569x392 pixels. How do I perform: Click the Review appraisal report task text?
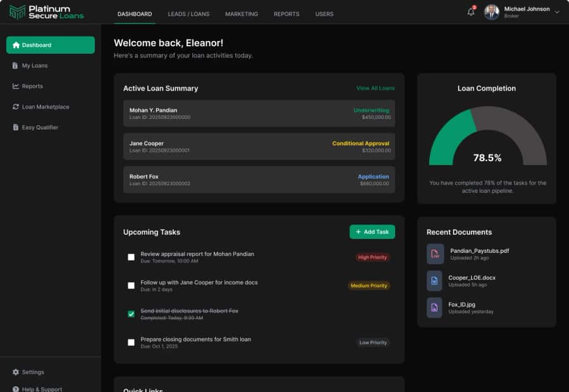197,254
